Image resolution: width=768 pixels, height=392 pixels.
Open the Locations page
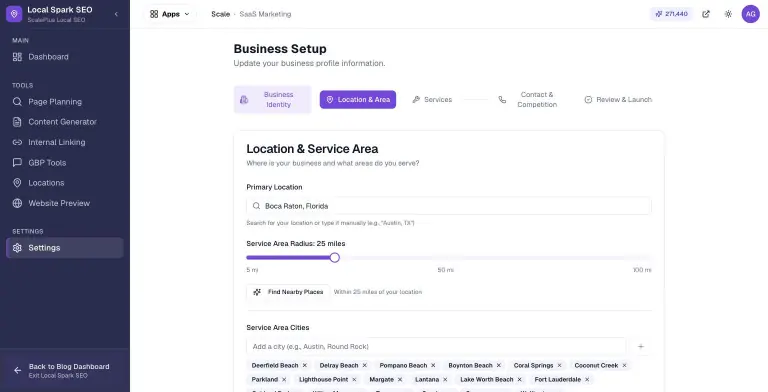pos(65,183)
